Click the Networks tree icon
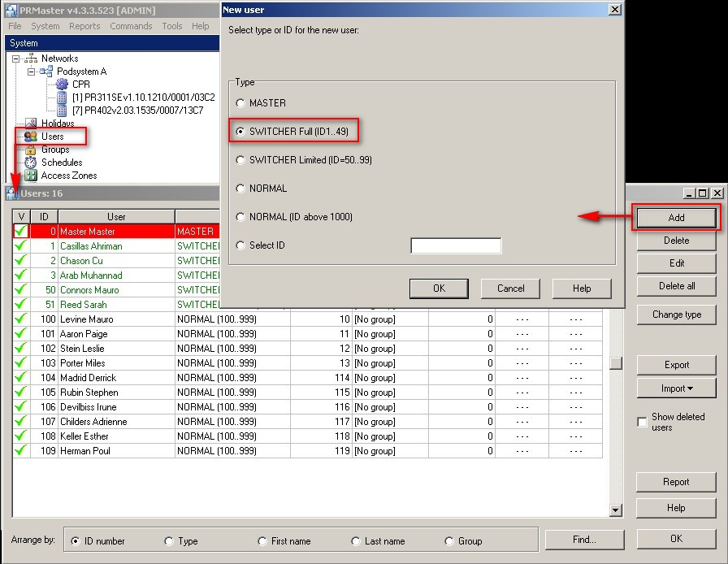This screenshot has width=728, height=564. 31,58
